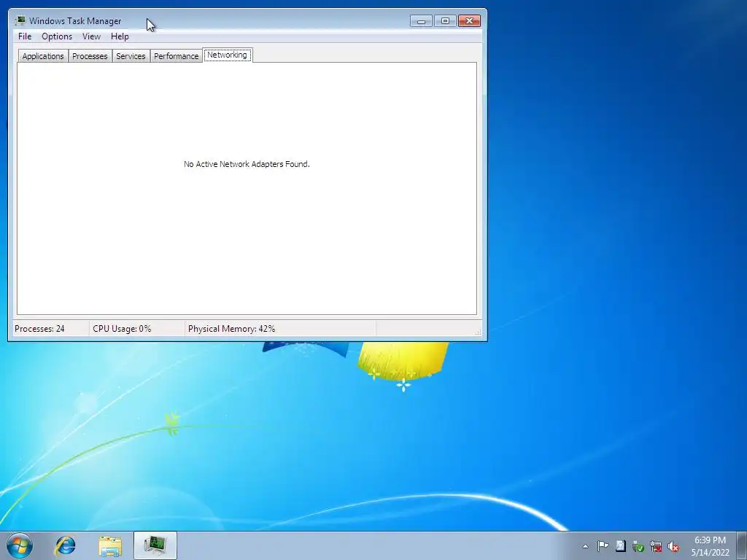Open the Options menu
The width and height of the screenshot is (747, 560).
57,36
